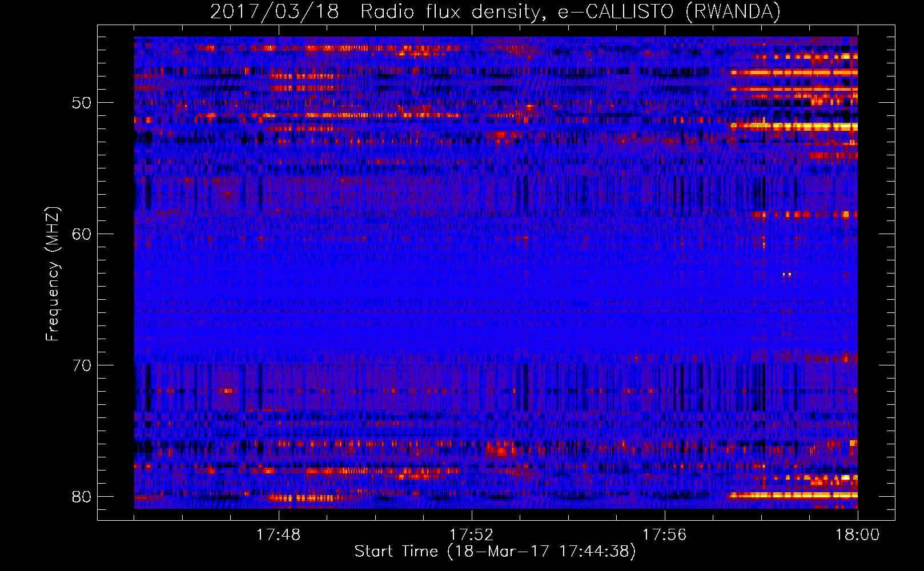Click the 'Frequency (MHZ)' axis label
924x571 pixels.
click(x=53, y=274)
